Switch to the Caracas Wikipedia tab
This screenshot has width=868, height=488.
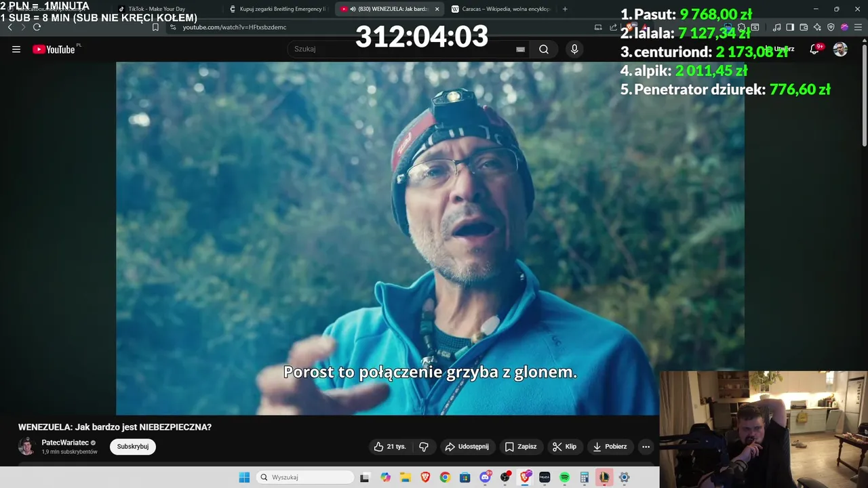[502, 9]
